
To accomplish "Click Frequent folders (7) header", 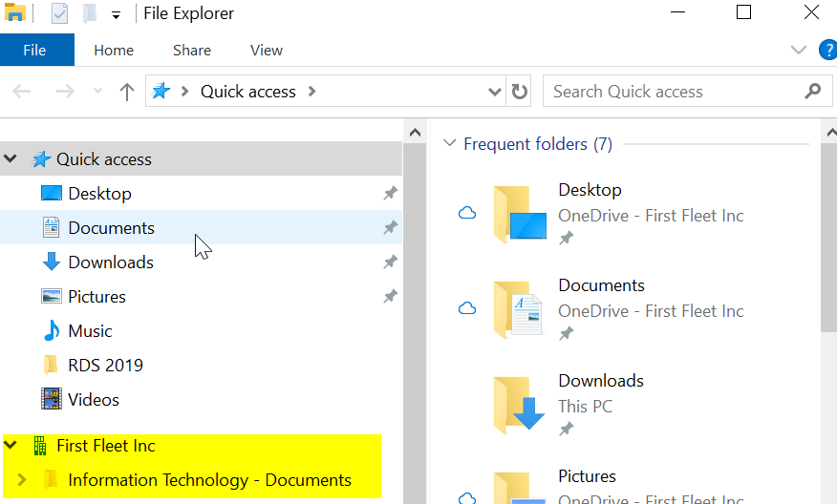I will tap(538, 144).
